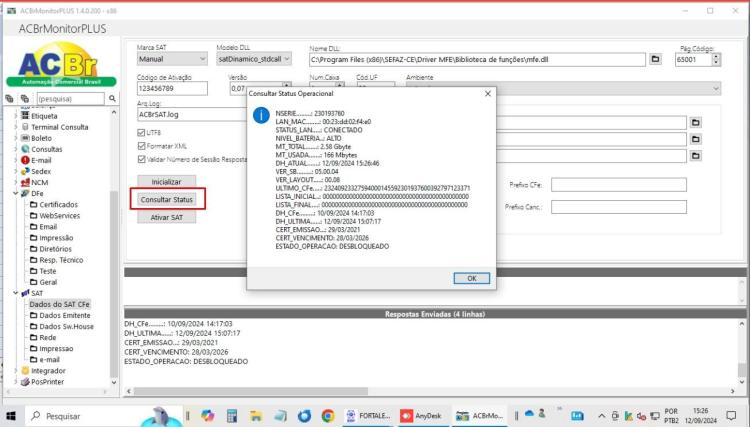The image size is (750, 427).
Task: Select Resp. Técnico folder in the tree
Action: click(61, 260)
